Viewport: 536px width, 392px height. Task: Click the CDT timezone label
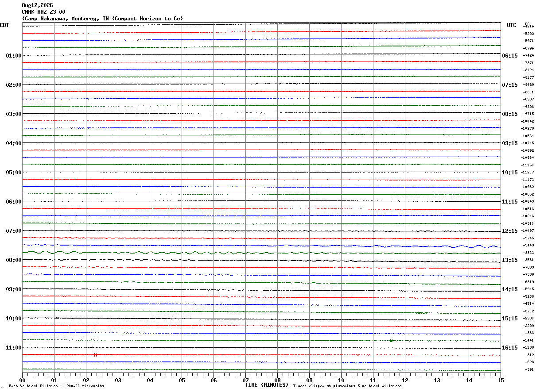click(4, 25)
